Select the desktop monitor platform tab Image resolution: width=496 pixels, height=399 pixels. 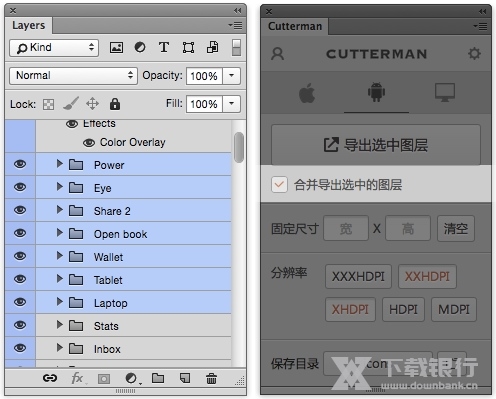pyautogui.click(x=445, y=92)
